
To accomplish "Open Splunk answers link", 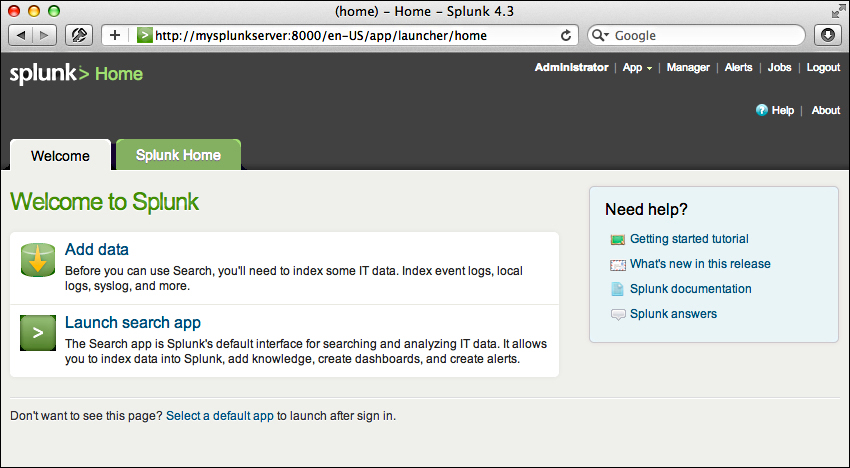I will tap(673, 313).
